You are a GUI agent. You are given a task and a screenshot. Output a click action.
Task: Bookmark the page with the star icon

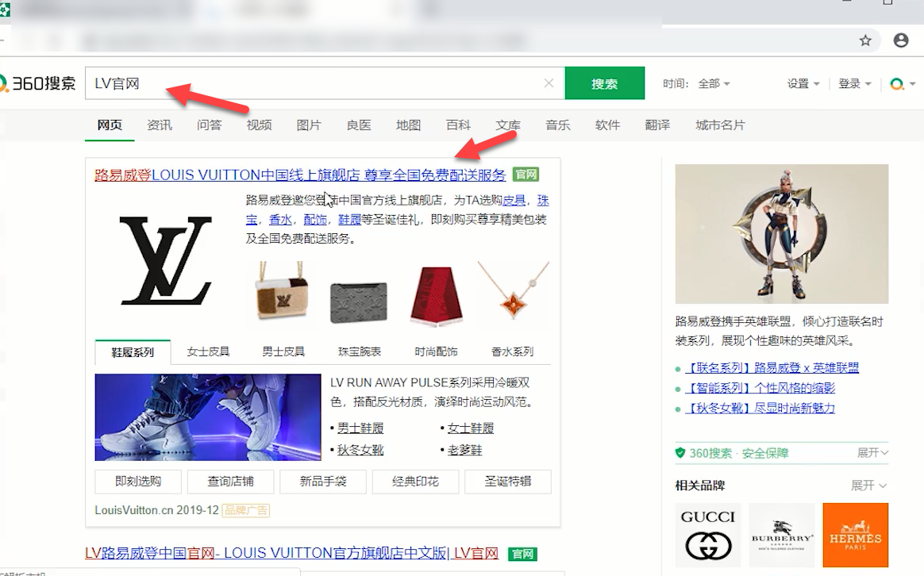point(866,40)
